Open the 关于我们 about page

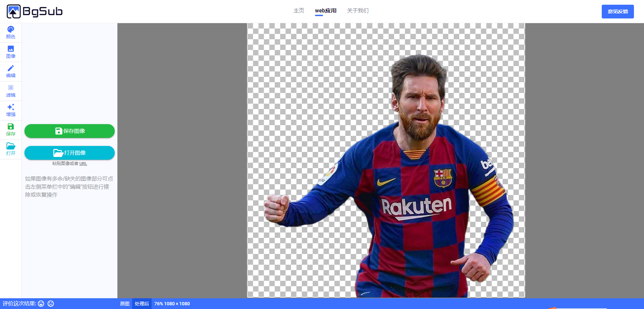pos(358,11)
